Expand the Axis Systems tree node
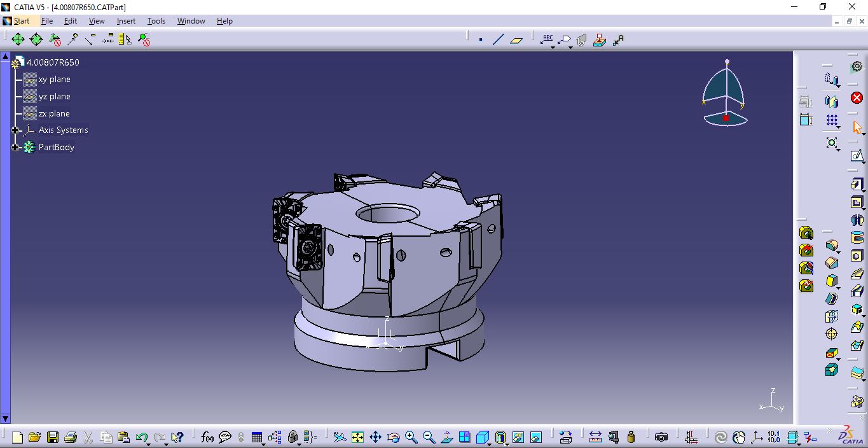 15,130
